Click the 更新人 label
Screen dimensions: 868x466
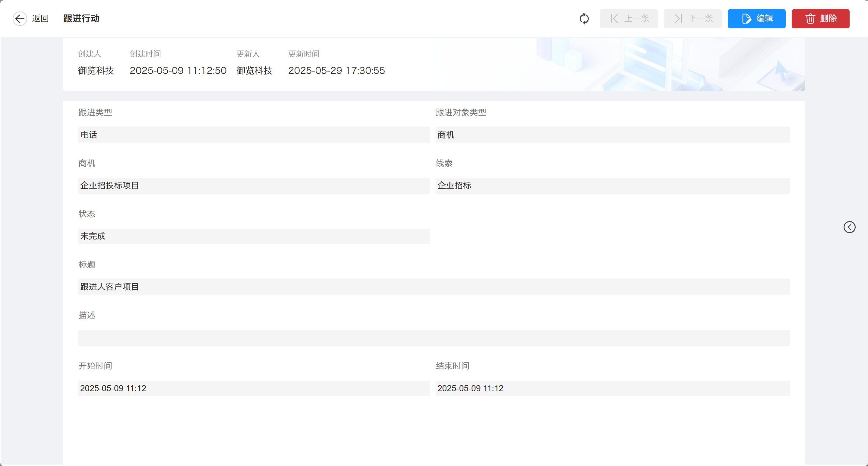click(x=248, y=54)
